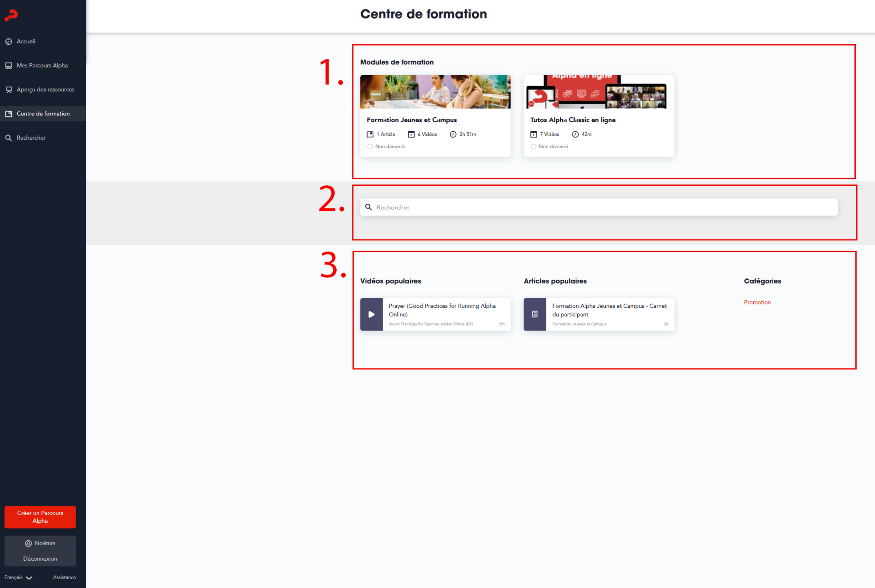
Task: Open the Noémie profile button
Action: (40, 544)
